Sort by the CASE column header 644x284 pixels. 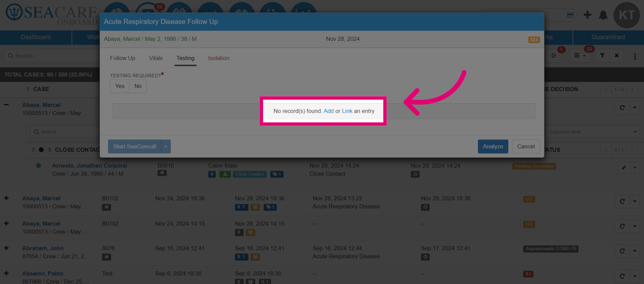tap(41, 89)
